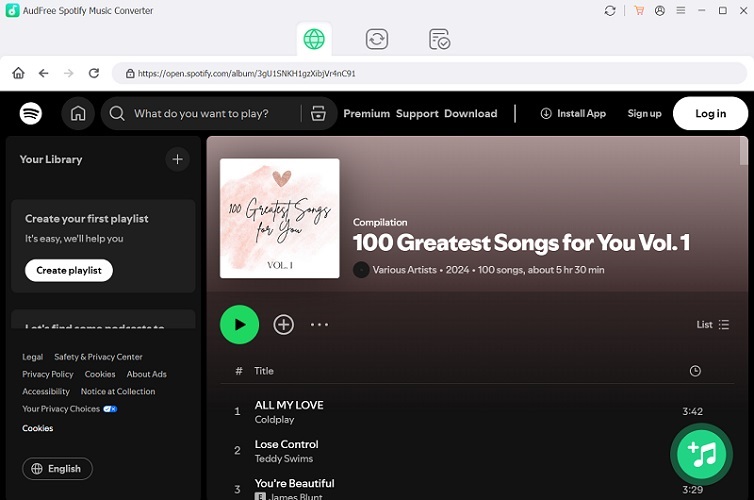Open the Browse icon in search bar
Image resolution: width=754 pixels, height=500 pixels.
[x=318, y=113]
